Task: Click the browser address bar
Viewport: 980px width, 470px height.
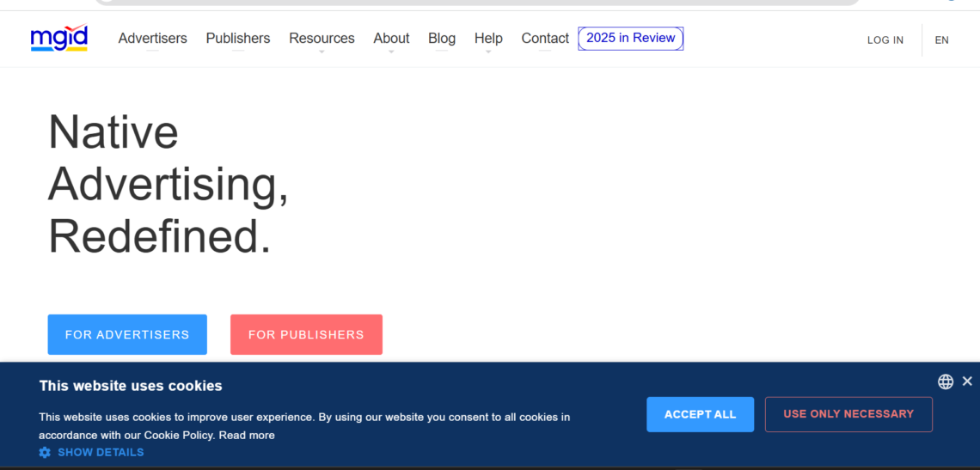Action: [x=477, y=2]
